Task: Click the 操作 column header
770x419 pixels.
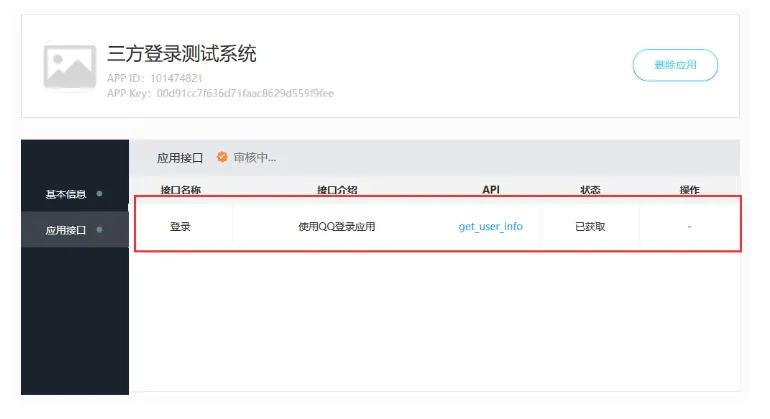Action: (689, 190)
